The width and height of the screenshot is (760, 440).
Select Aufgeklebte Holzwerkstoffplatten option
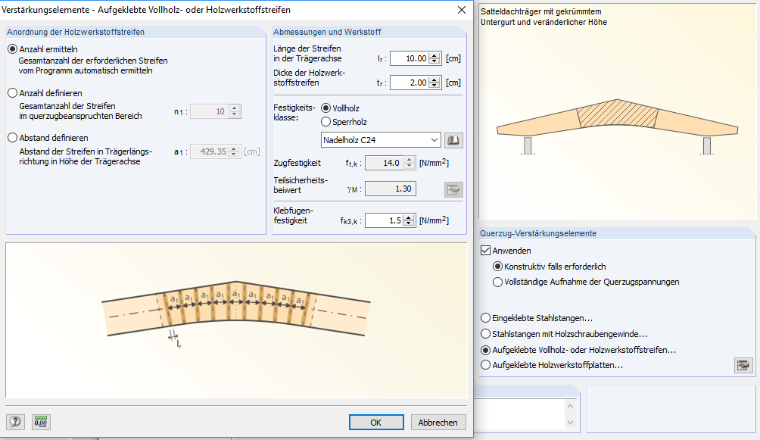point(486,365)
